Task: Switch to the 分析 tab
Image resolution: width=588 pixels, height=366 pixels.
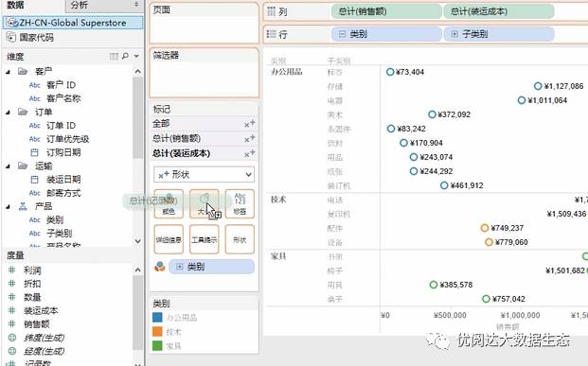Action: tap(80, 5)
